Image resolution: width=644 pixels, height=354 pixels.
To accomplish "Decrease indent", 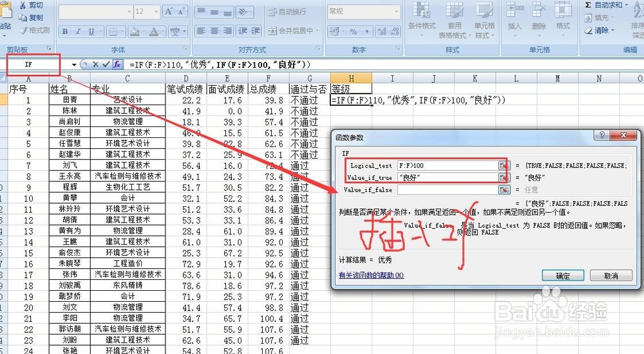I will coord(243,31).
